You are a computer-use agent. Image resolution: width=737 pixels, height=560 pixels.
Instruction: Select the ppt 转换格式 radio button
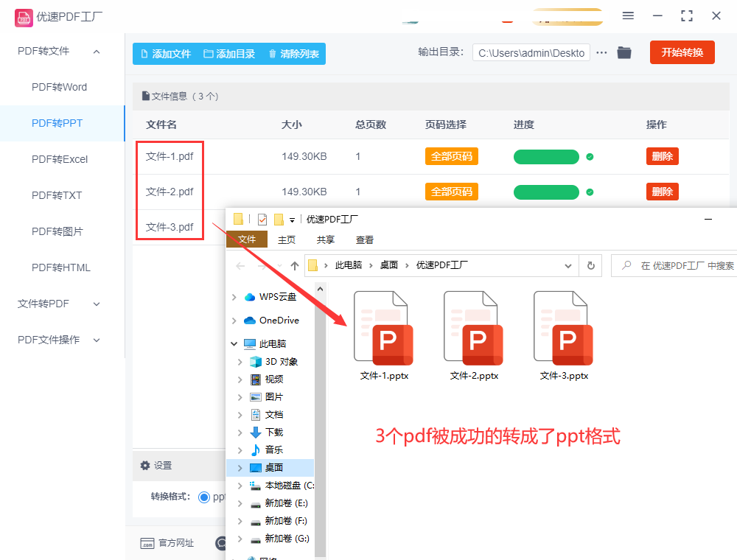[x=204, y=497]
